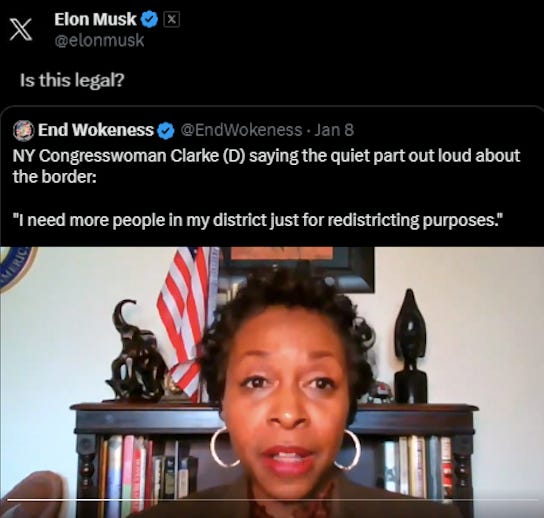Click the black sculpture on the shelf
Screen dimensions: 544x518
410,346
